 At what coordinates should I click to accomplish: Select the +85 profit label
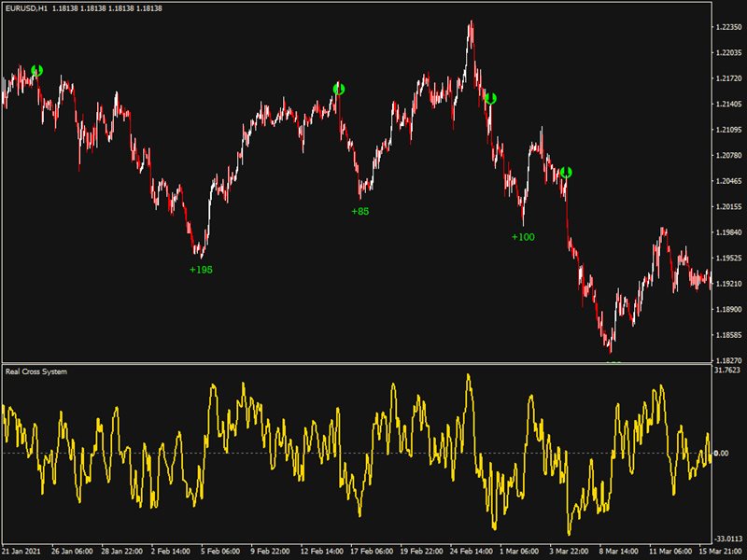[359, 211]
